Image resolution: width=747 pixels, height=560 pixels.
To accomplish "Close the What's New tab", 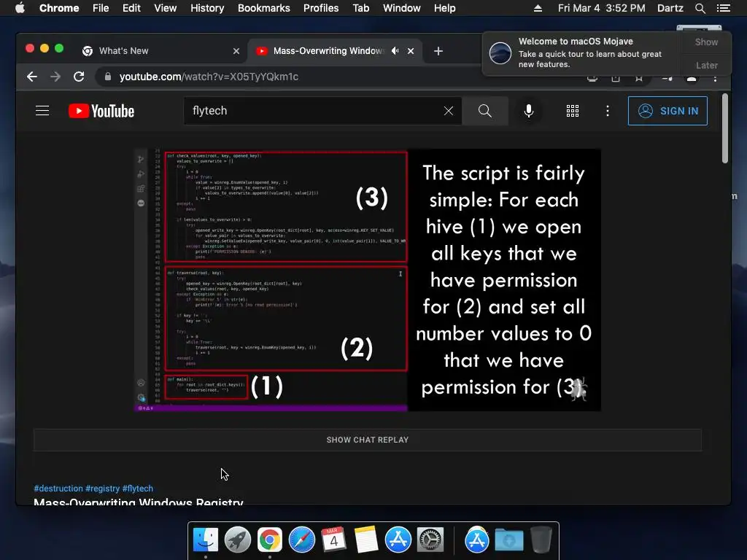I will 236,51.
